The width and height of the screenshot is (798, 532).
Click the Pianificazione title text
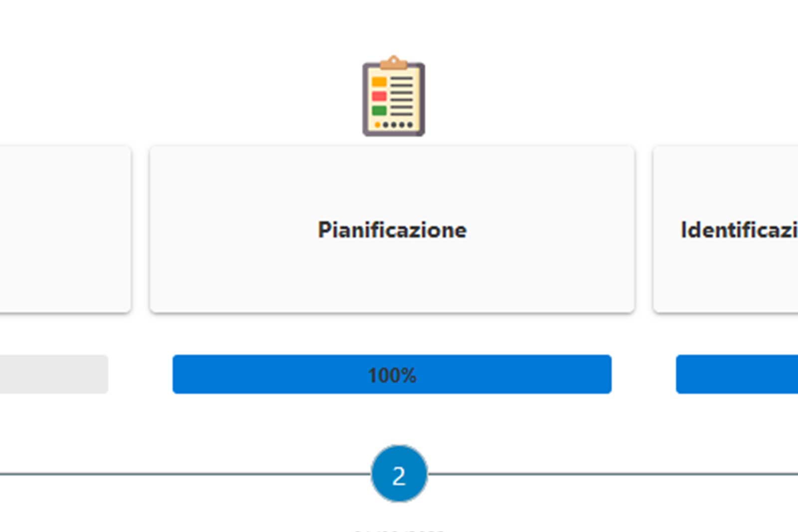coord(393,230)
